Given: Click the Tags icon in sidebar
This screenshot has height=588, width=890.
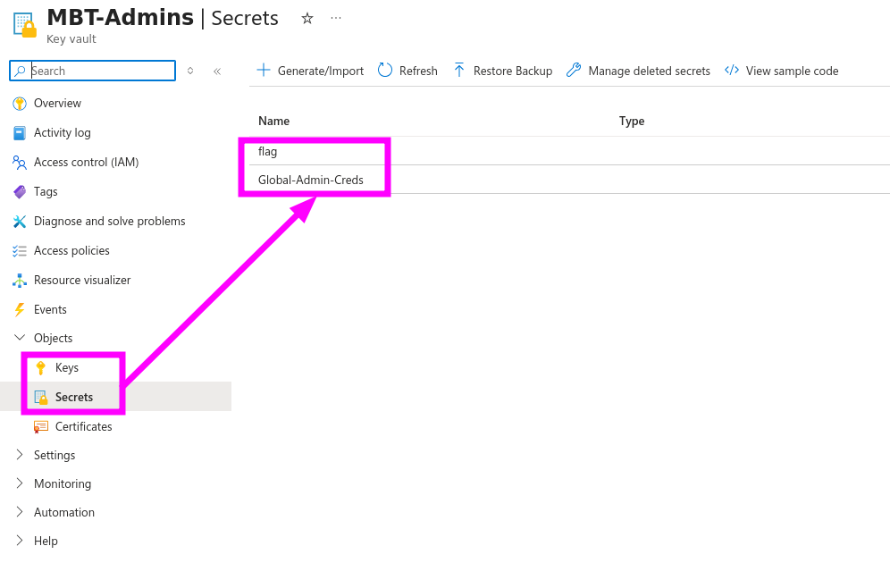Looking at the screenshot, I should click(20, 192).
